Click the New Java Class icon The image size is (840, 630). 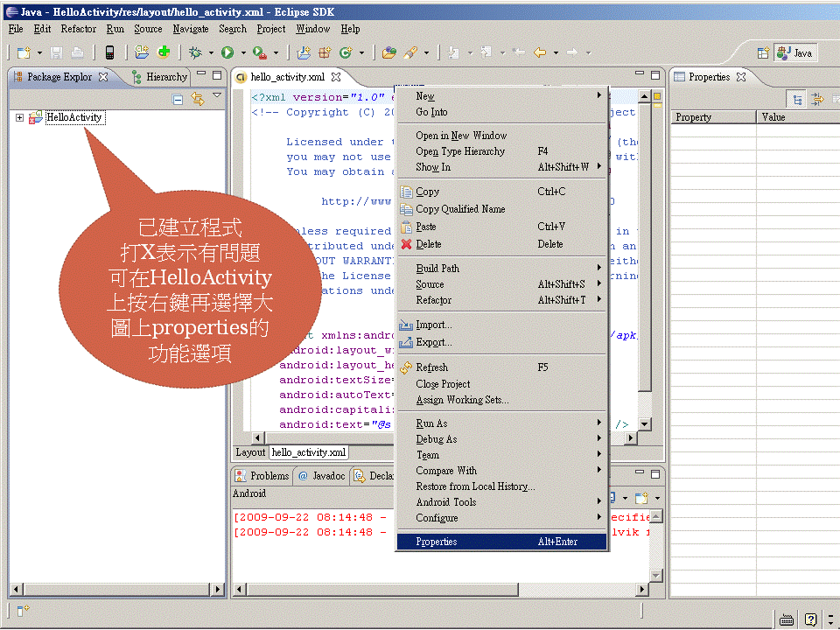click(x=346, y=52)
